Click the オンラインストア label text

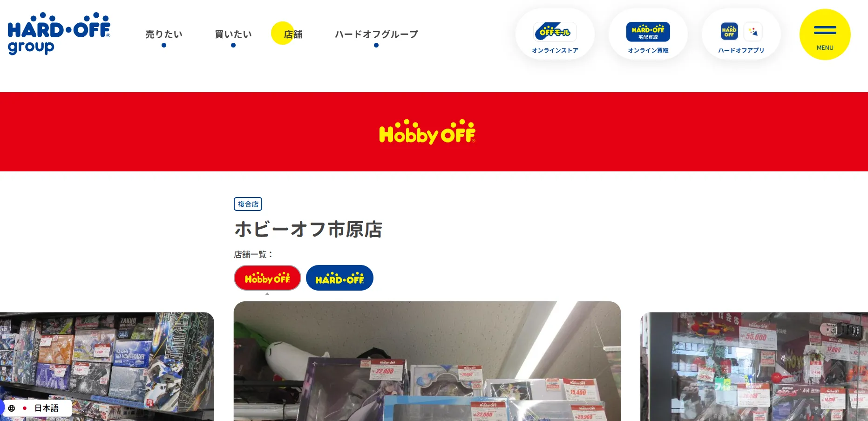555,50
